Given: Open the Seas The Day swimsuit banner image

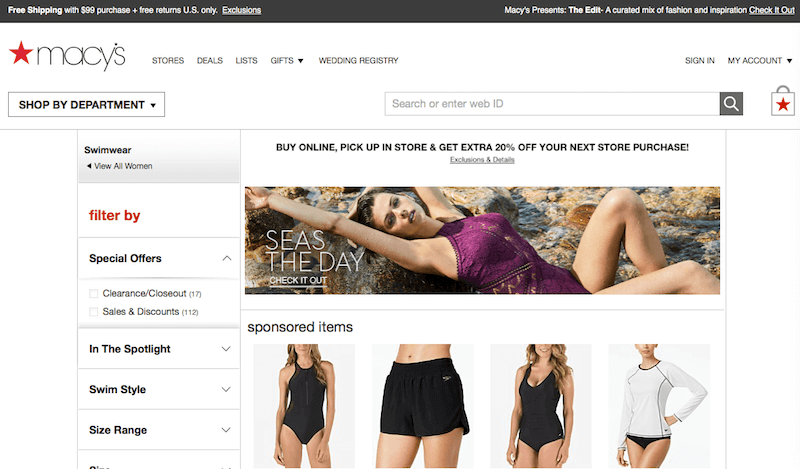Looking at the screenshot, I should click(x=482, y=240).
